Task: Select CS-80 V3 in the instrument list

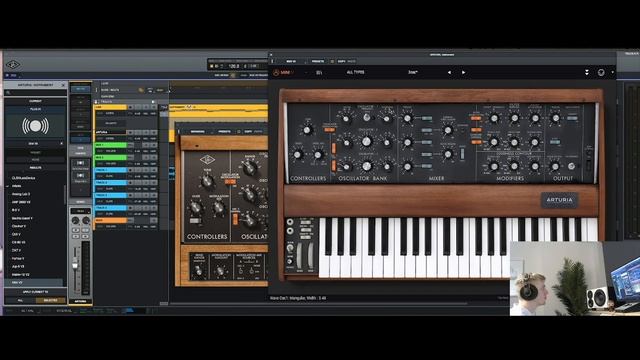Action: (19, 242)
